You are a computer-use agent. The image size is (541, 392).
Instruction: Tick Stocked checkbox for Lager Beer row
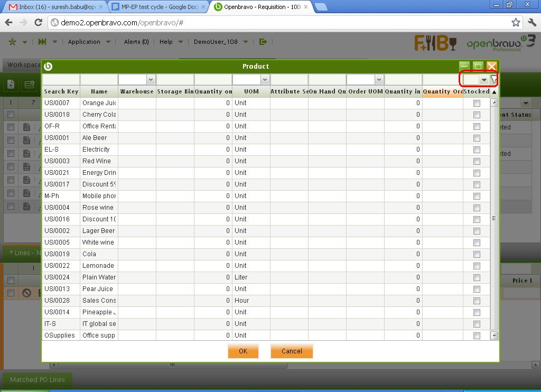[x=477, y=231]
